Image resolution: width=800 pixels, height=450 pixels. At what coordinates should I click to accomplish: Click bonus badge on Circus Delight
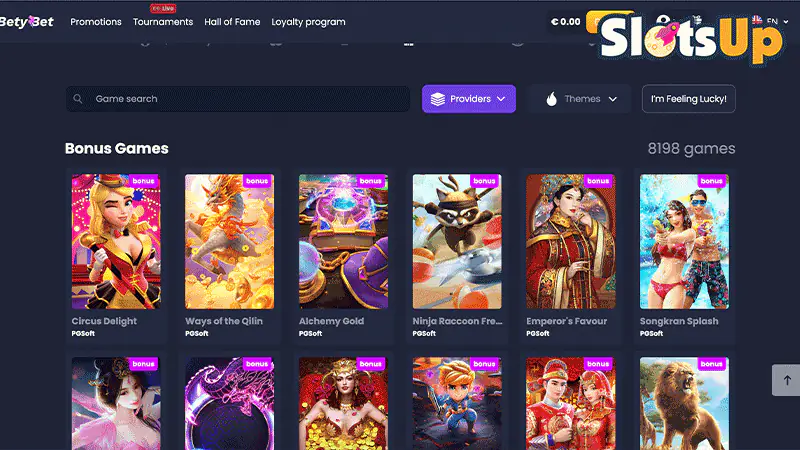coord(143,181)
